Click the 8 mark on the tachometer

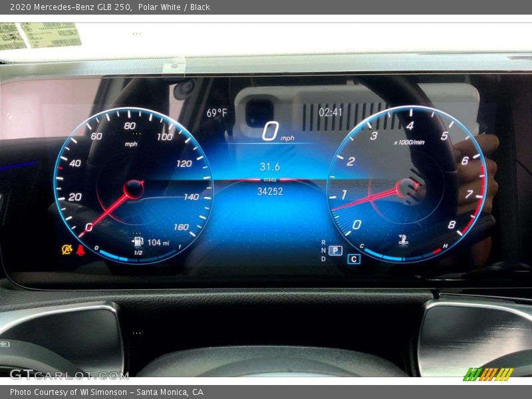[x=452, y=225]
